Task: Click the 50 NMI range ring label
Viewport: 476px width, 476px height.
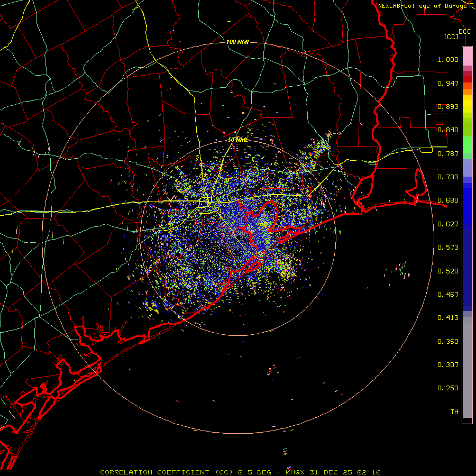Action: (237, 140)
